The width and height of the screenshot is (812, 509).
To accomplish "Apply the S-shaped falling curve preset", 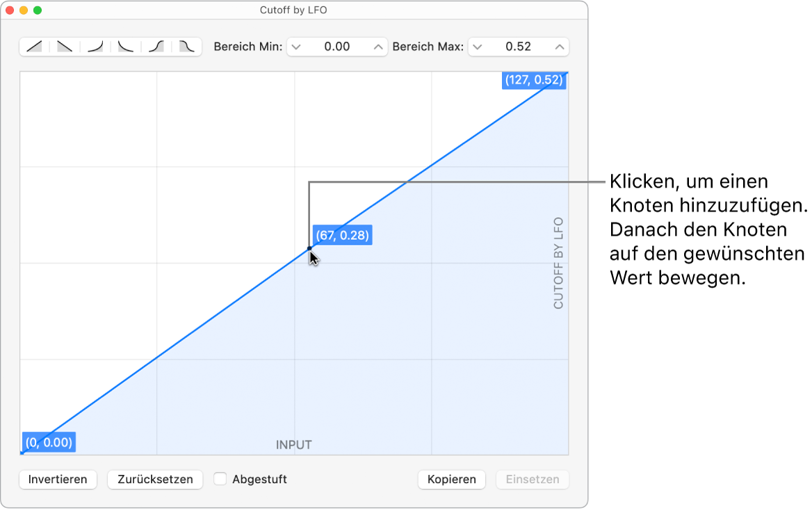I will click(x=187, y=47).
